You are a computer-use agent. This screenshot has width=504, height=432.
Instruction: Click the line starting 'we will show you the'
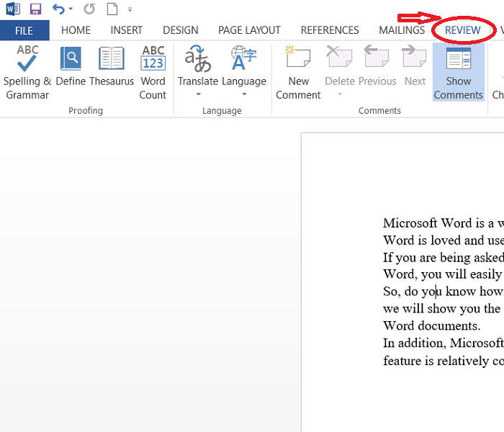(x=444, y=309)
